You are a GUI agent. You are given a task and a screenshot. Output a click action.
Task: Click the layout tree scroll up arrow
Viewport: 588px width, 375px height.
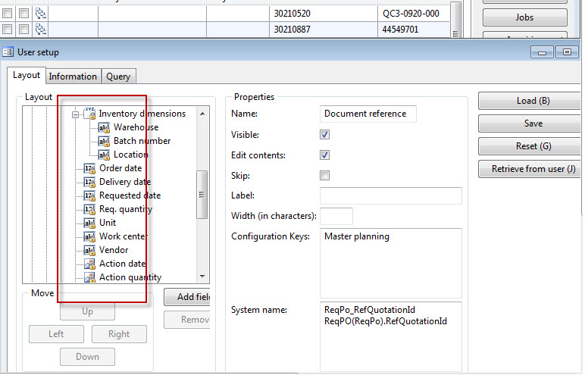tap(202, 114)
